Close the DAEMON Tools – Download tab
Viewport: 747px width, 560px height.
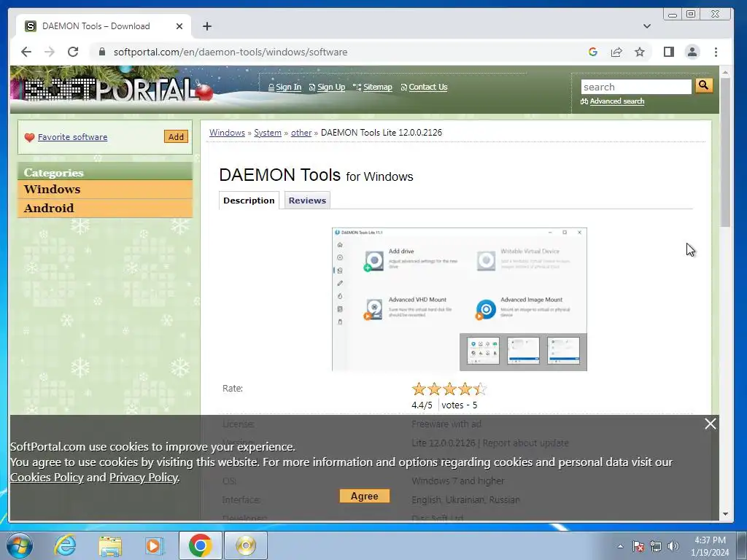(179, 26)
